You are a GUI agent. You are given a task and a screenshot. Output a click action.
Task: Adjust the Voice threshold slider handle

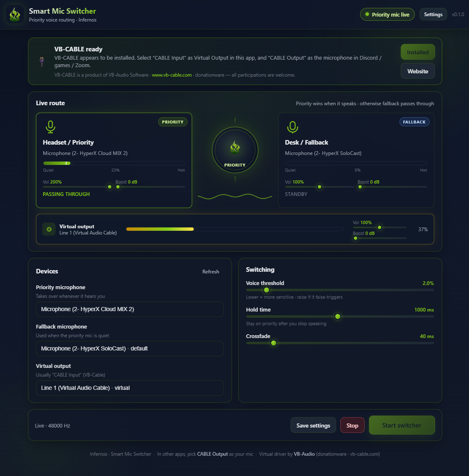(266, 290)
